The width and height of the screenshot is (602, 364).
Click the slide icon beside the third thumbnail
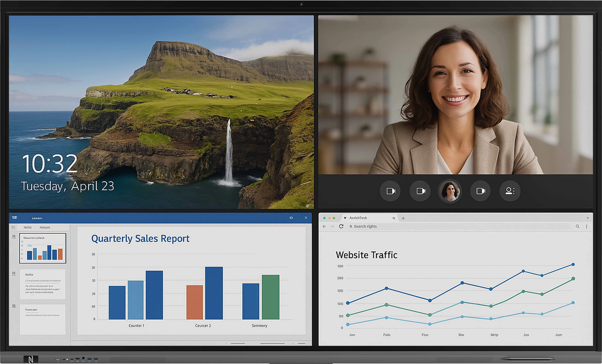[14, 306]
